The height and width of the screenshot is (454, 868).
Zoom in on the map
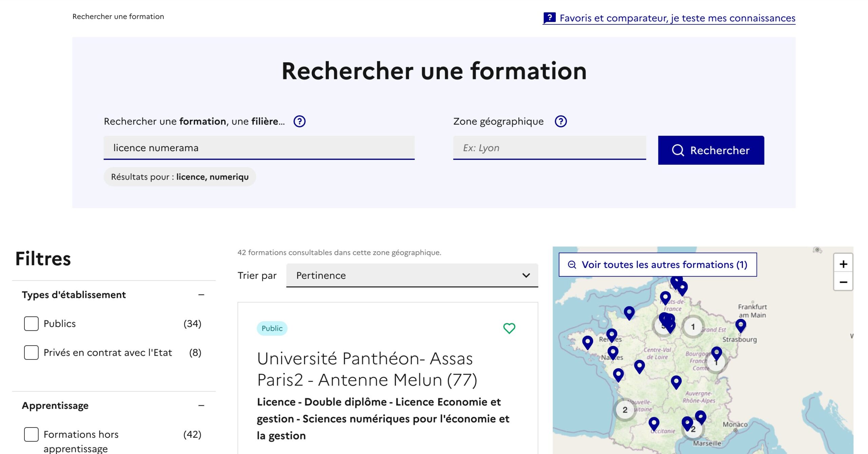pyautogui.click(x=843, y=264)
